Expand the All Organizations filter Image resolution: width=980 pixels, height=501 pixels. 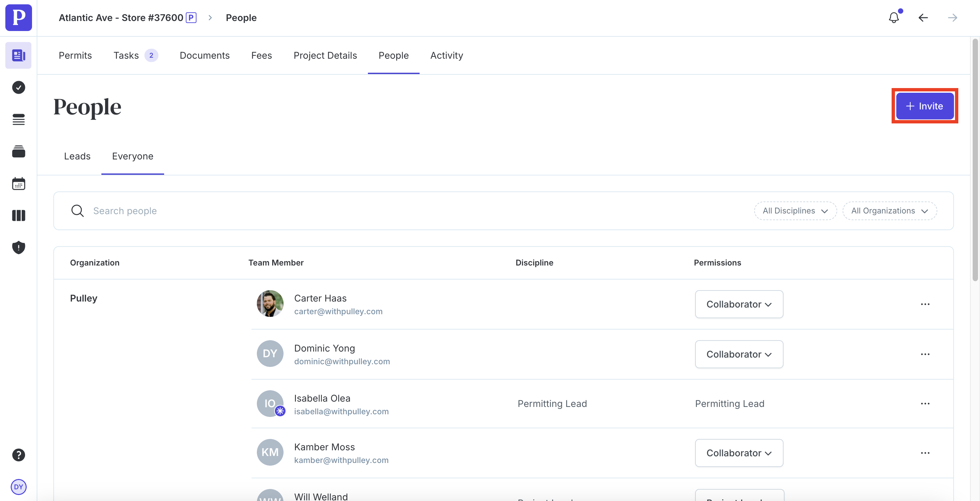point(889,211)
